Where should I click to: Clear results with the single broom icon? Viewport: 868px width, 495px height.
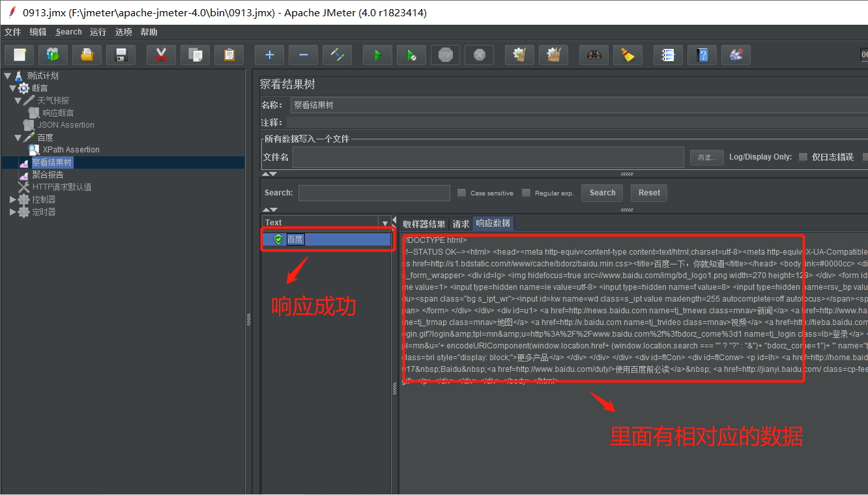[519, 55]
